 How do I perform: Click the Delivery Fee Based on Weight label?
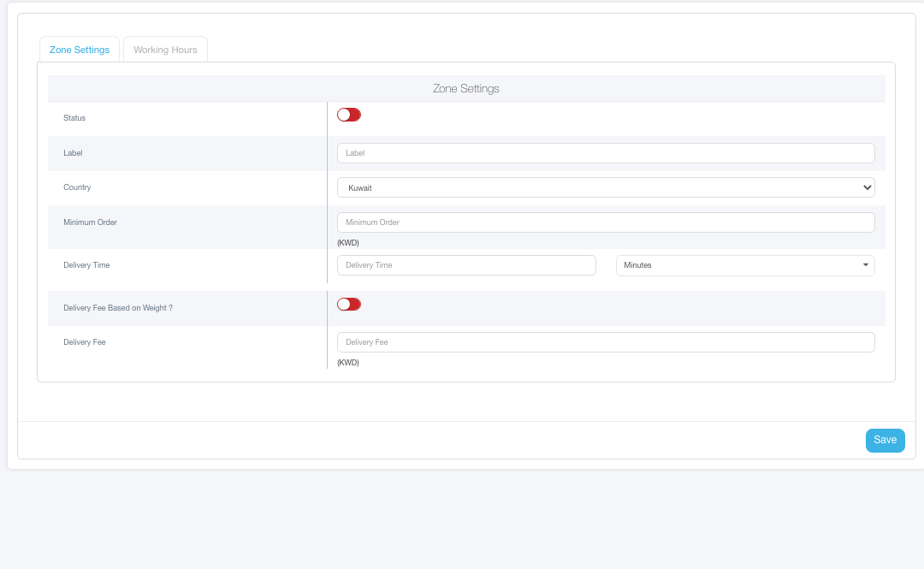[x=118, y=308]
